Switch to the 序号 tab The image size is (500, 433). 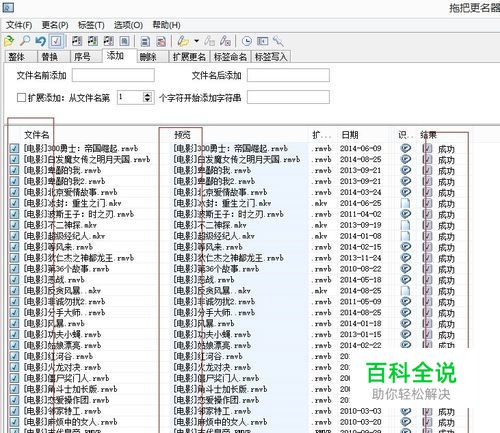click(x=86, y=57)
